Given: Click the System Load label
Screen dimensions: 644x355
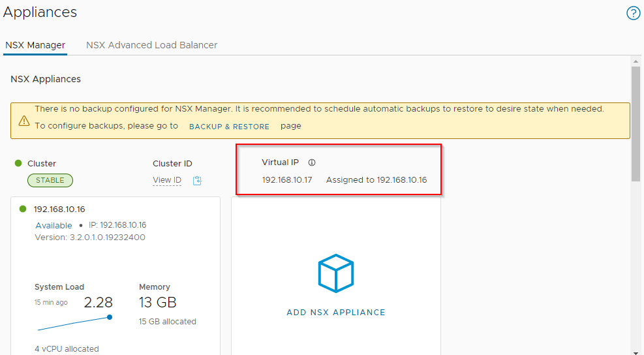Looking at the screenshot, I should point(59,286).
